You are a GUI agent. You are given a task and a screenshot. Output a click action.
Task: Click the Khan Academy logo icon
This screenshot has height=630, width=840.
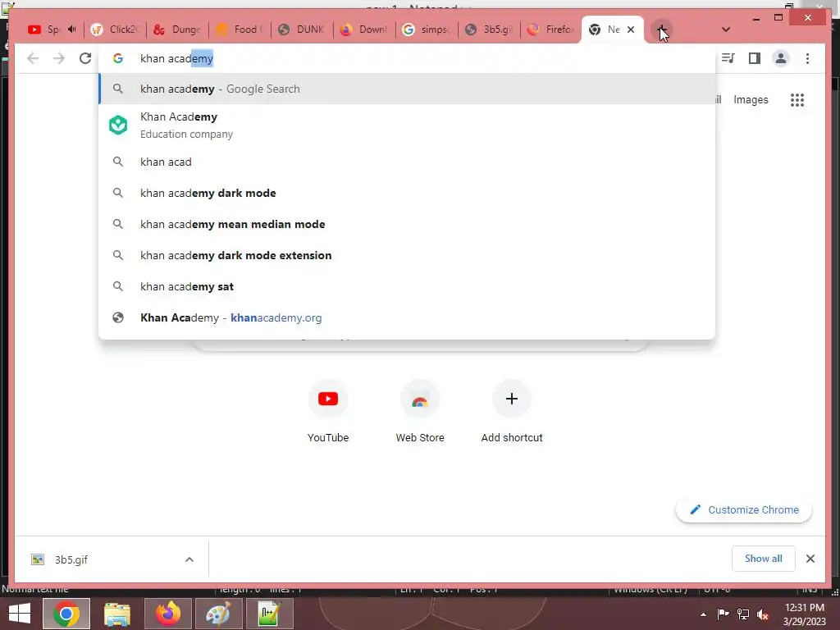[118, 125]
